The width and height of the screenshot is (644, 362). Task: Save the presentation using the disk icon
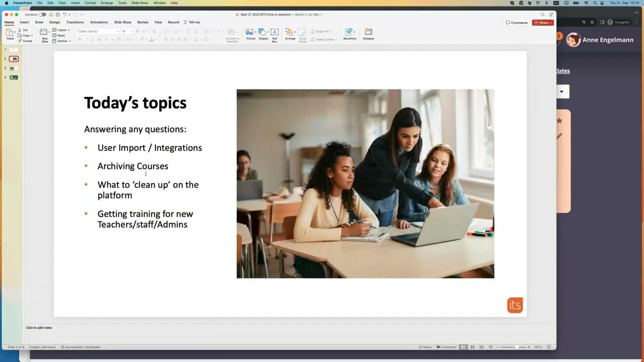[58, 15]
